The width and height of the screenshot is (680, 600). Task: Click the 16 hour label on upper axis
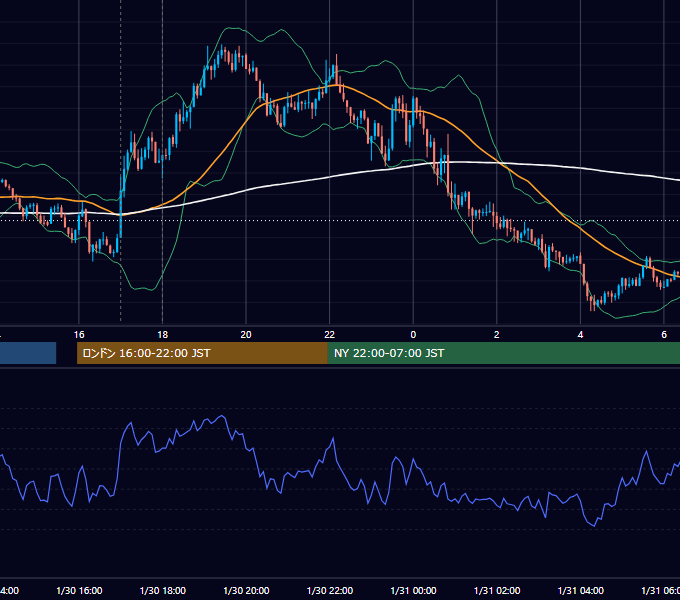pos(79,335)
